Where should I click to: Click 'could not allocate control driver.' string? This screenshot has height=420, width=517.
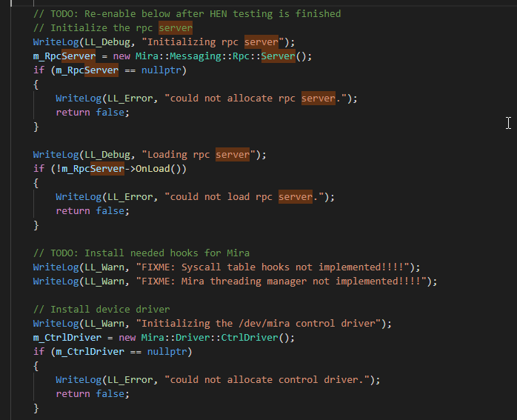(x=267, y=380)
